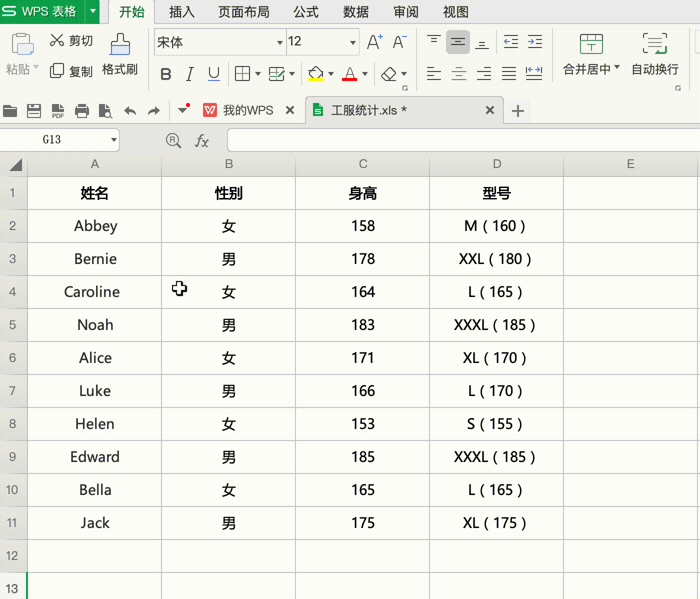Click the Undo arrow icon
The height and width of the screenshot is (599, 700).
(x=130, y=111)
